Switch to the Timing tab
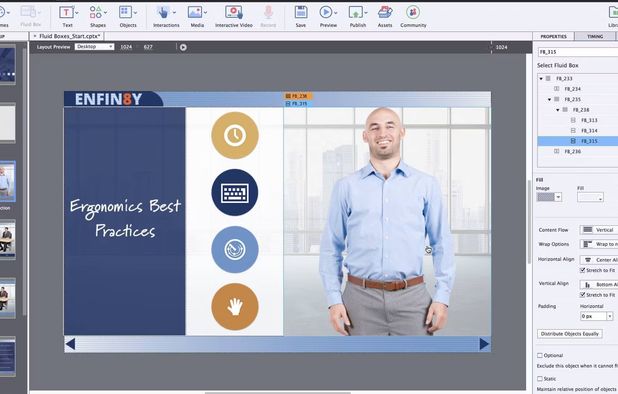Viewport: 618px width, 394px height. click(x=595, y=36)
